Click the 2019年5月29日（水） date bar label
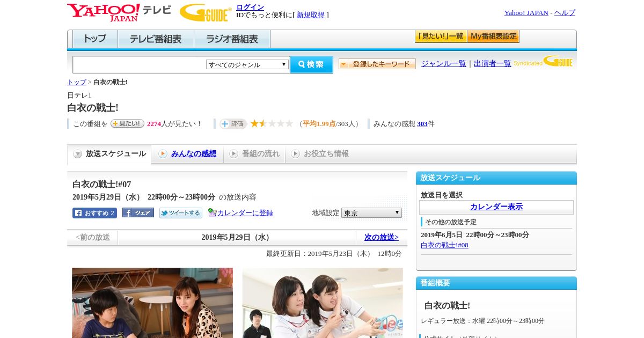The image size is (644, 338). [237, 237]
